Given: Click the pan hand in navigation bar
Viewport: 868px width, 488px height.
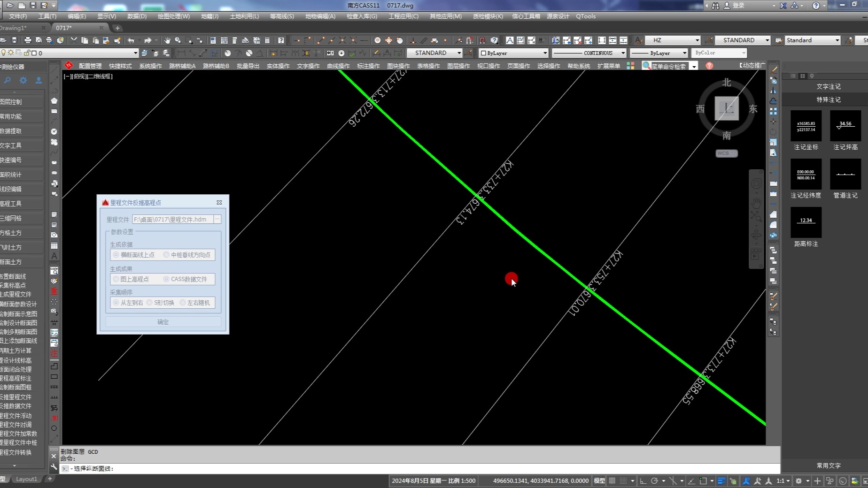Looking at the screenshot, I should click(756, 203).
